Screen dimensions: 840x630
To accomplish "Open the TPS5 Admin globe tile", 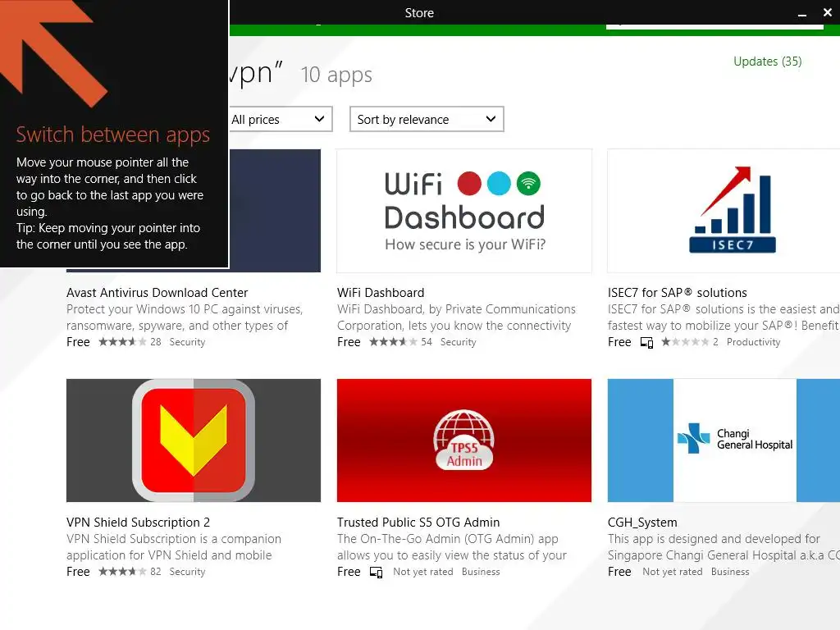I will [x=464, y=441].
